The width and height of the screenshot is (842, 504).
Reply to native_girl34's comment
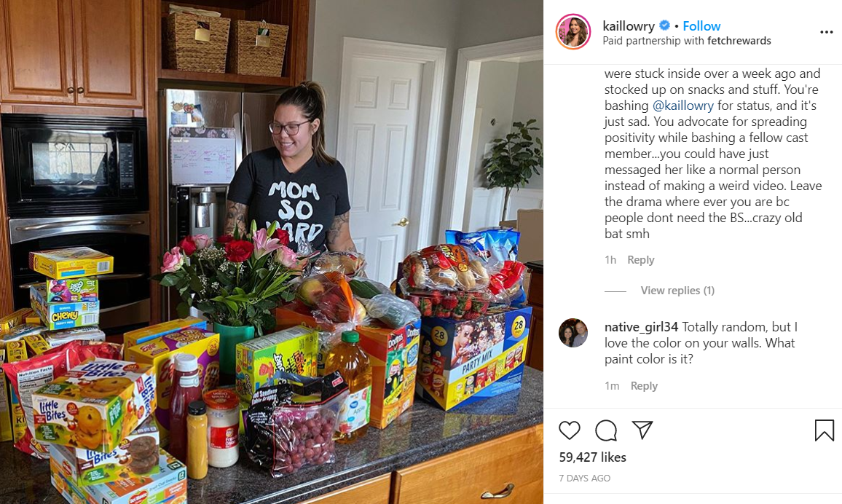644,386
